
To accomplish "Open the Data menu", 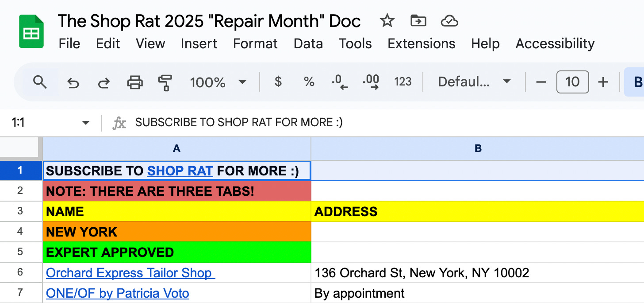I will (x=308, y=43).
